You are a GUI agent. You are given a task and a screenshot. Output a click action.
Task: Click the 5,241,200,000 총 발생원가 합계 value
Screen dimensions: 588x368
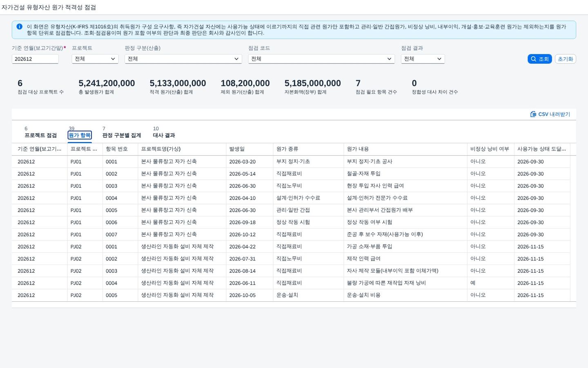[x=107, y=83]
